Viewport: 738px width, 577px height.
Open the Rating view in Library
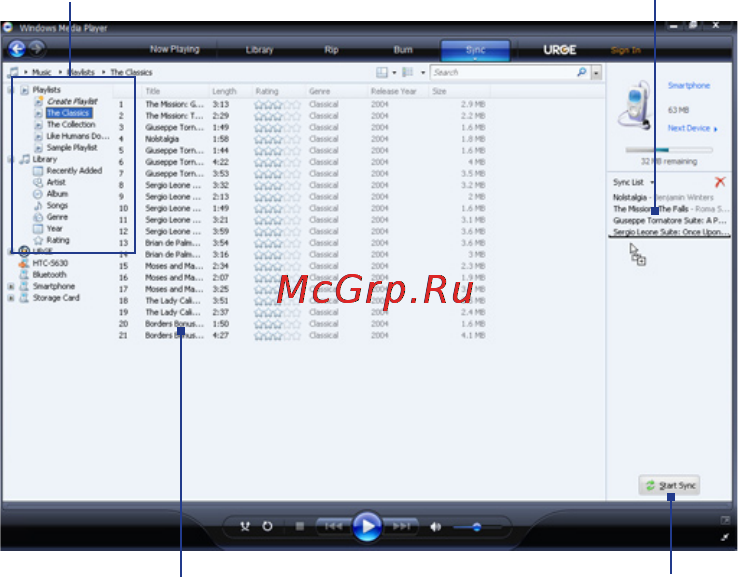coord(57,240)
